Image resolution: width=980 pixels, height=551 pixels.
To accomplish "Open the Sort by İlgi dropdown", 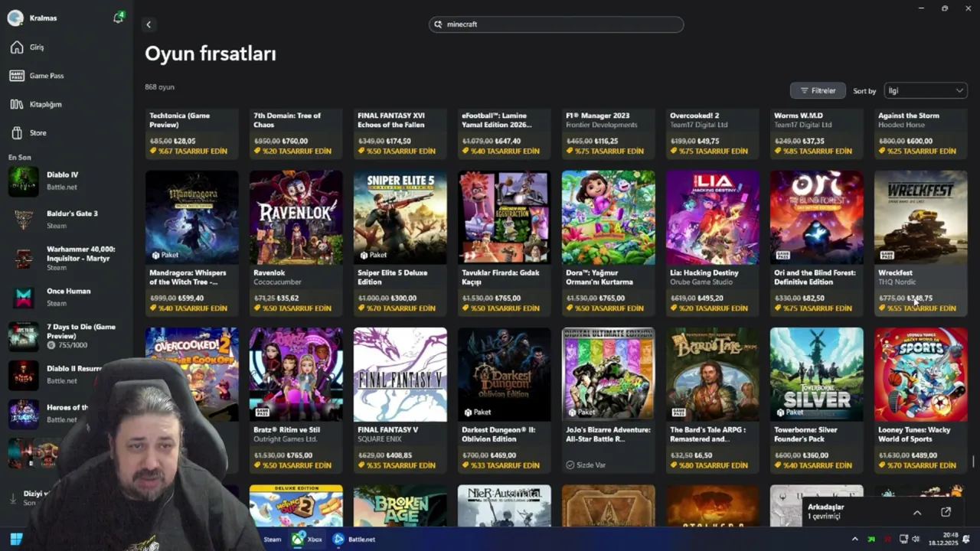I will point(926,90).
